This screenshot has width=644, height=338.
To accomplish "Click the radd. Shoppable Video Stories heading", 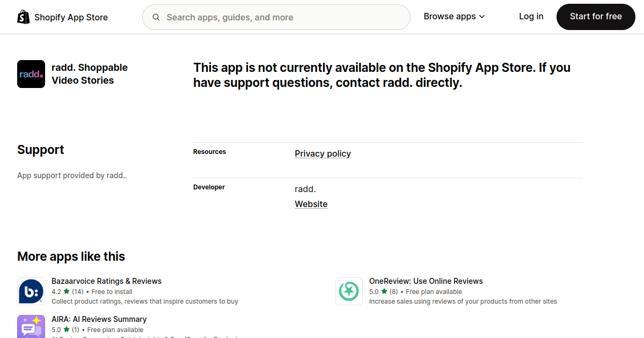I will point(90,74).
